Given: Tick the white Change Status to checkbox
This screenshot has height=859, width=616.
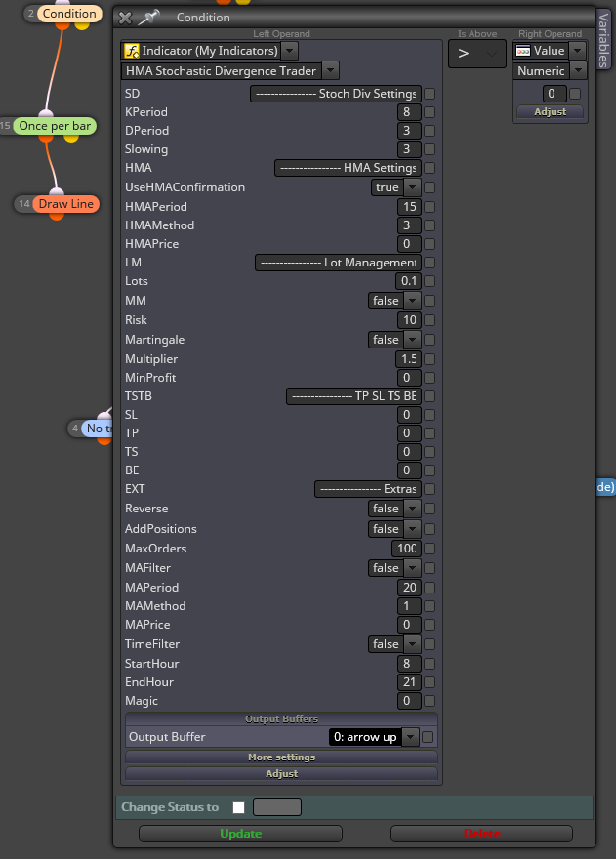Looking at the screenshot, I should coord(238,807).
